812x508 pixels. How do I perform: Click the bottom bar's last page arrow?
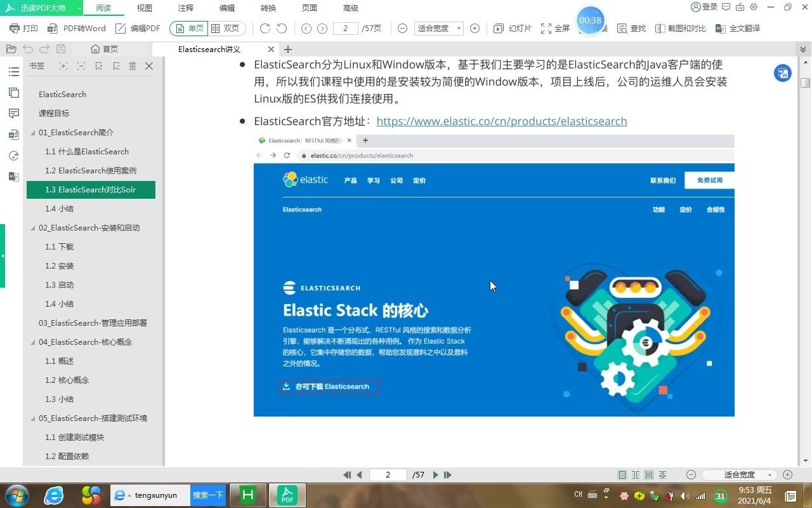pyautogui.click(x=448, y=475)
